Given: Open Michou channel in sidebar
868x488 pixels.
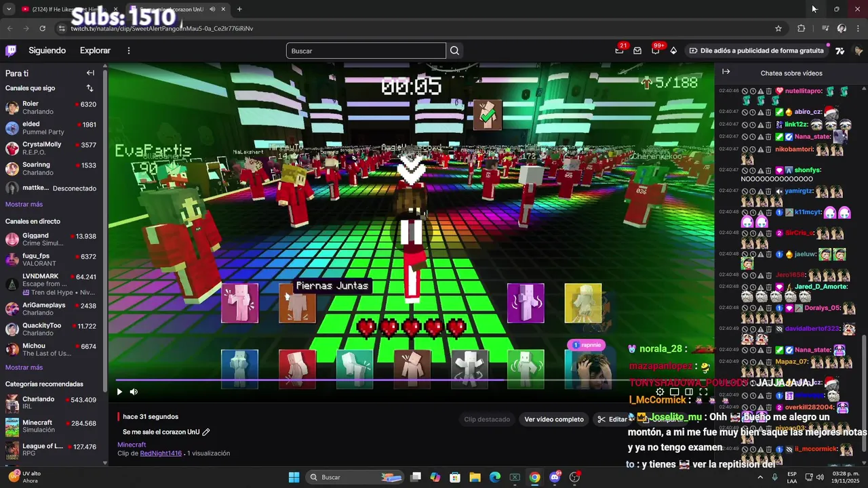Looking at the screenshot, I should tap(52, 350).
